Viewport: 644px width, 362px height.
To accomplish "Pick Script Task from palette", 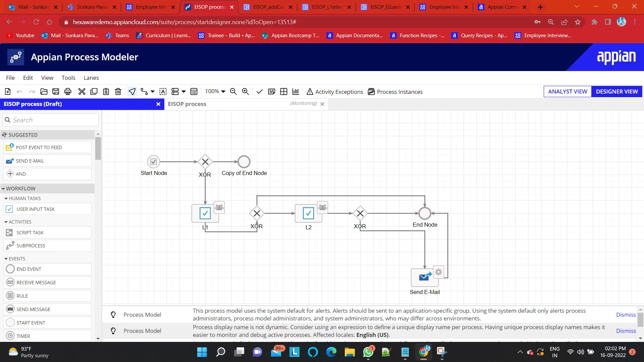I will pyautogui.click(x=47, y=233).
